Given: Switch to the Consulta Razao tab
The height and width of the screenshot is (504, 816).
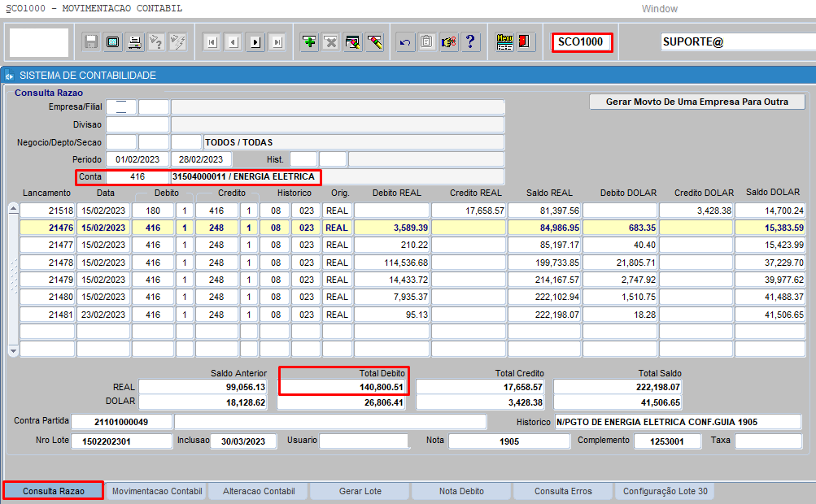Looking at the screenshot, I should pos(53,491).
